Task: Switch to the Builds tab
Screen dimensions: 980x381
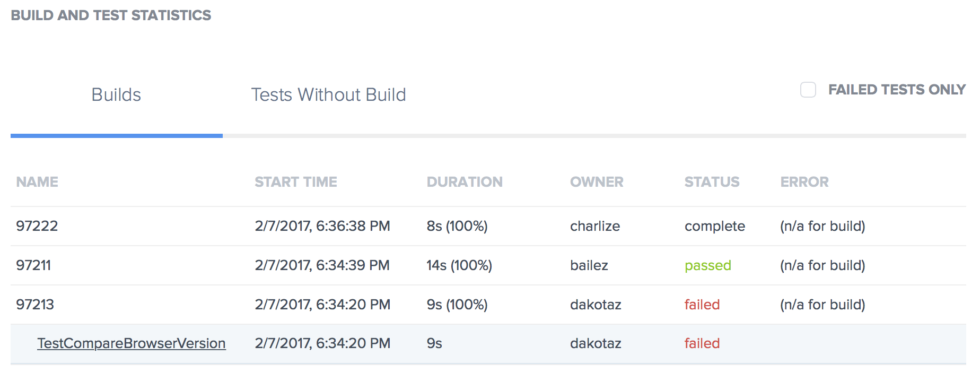Action: [116, 95]
